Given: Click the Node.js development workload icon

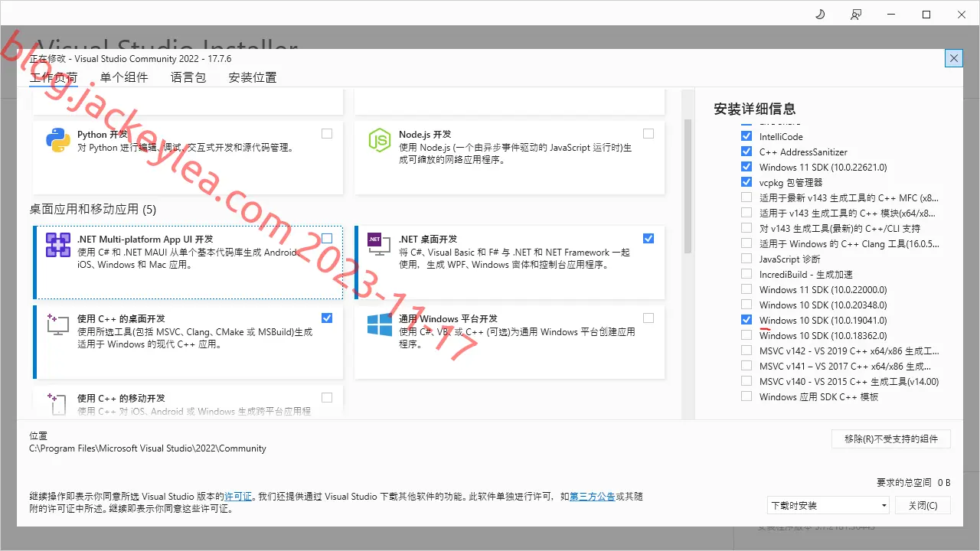Looking at the screenshot, I should pyautogui.click(x=380, y=140).
